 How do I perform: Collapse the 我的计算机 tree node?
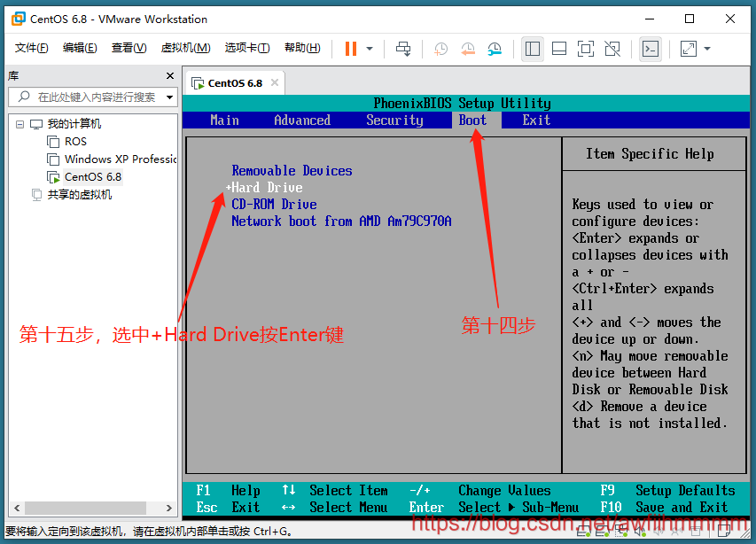[x=19, y=124]
